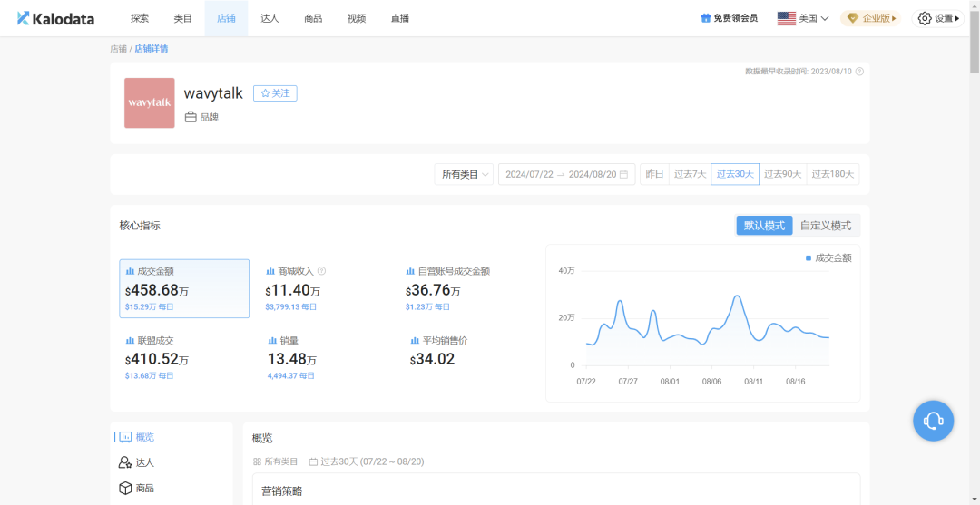The width and height of the screenshot is (980, 505).
Task: Click the US flag icon
Action: tap(786, 19)
